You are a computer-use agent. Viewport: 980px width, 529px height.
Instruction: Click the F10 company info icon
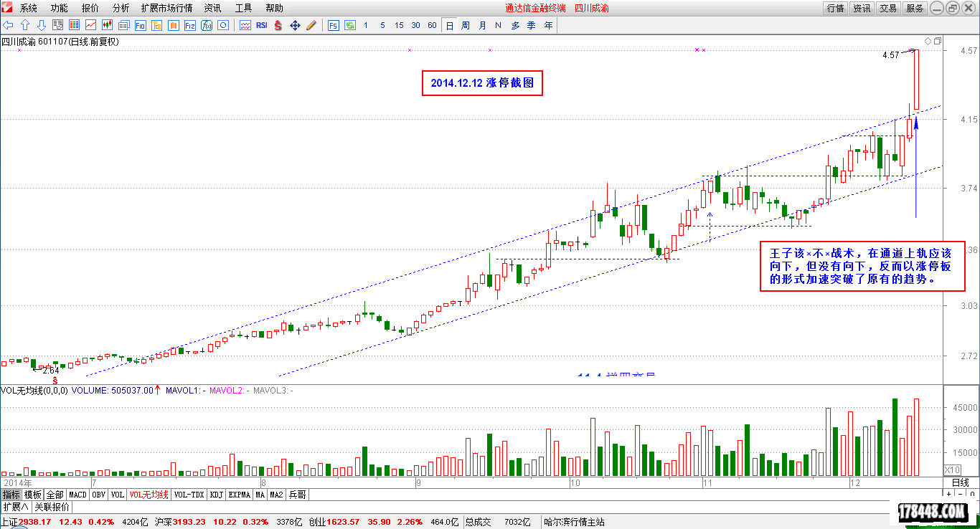point(140,25)
